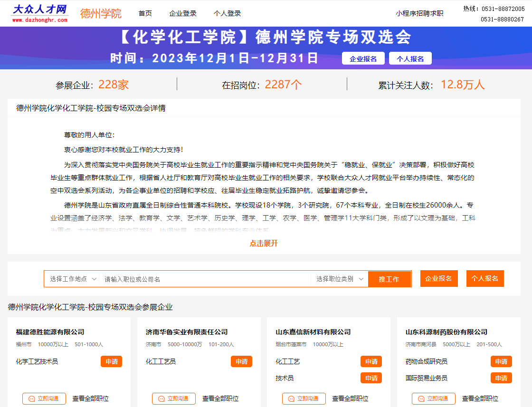Screen dimensions: 532x407
Task: Open 山东嘉信新材料有限公司 company title
Action: coord(313,332)
